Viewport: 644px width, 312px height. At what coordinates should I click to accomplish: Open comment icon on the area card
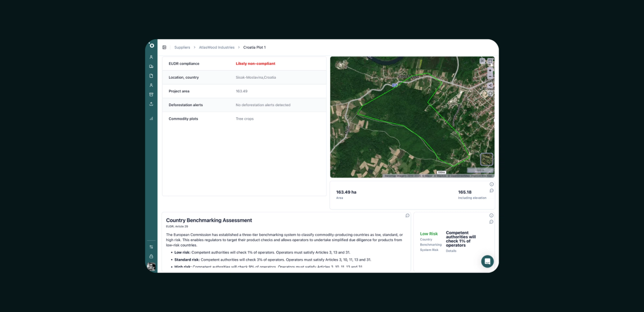(492, 191)
